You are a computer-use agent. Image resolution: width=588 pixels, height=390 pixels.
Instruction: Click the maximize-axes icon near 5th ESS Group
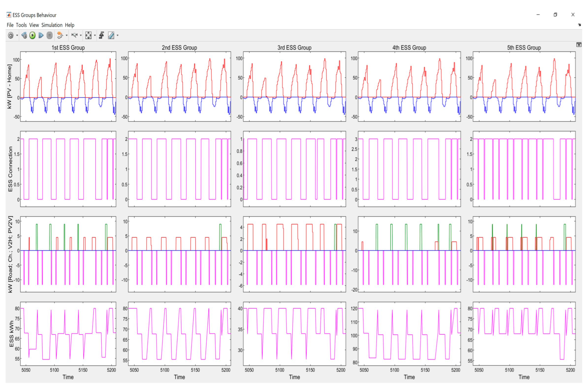point(579,45)
